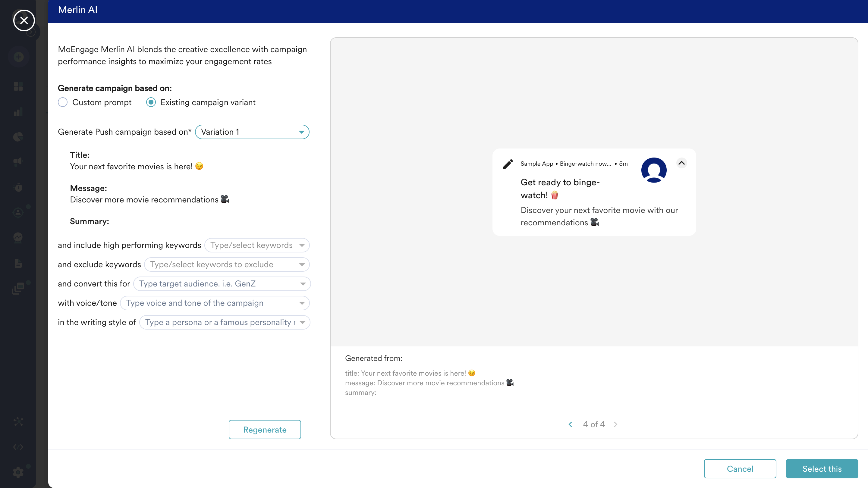The image size is (868, 488).
Task: Open the writing style persona dropdown
Action: (225, 322)
